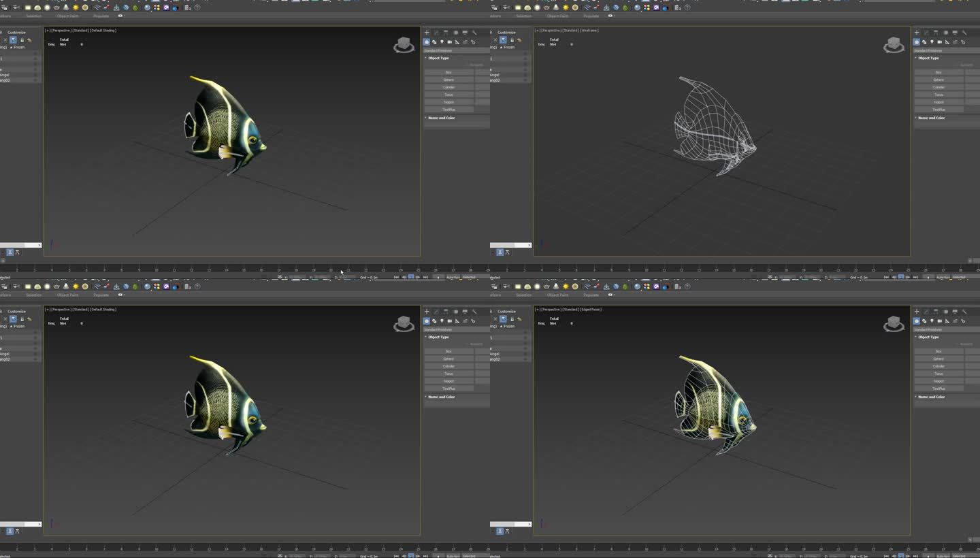
Task: Click Sphere button in the Wireframe window
Action: click(938, 80)
